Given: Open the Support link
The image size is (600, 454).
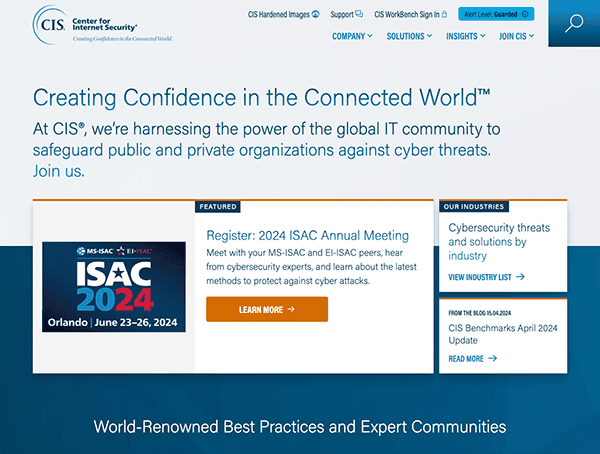Looking at the screenshot, I should tap(346, 15).
